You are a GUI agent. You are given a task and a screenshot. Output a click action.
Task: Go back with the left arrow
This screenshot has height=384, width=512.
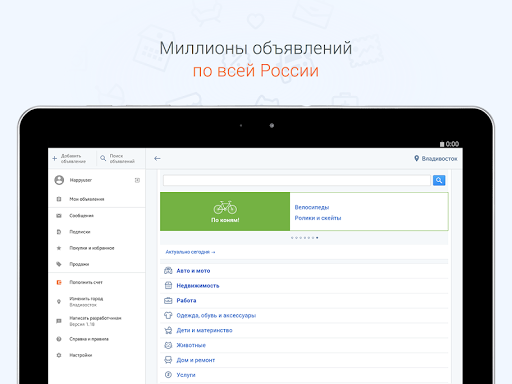pyautogui.click(x=157, y=159)
